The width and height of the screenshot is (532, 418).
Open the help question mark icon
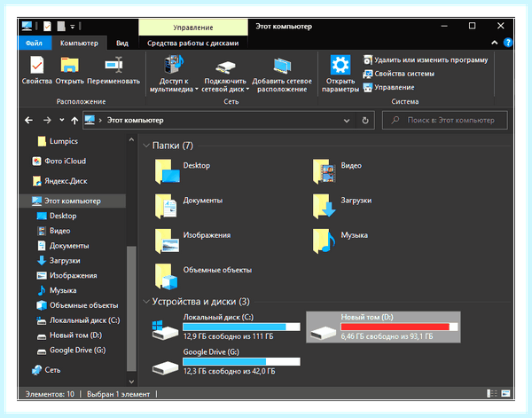coord(507,43)
